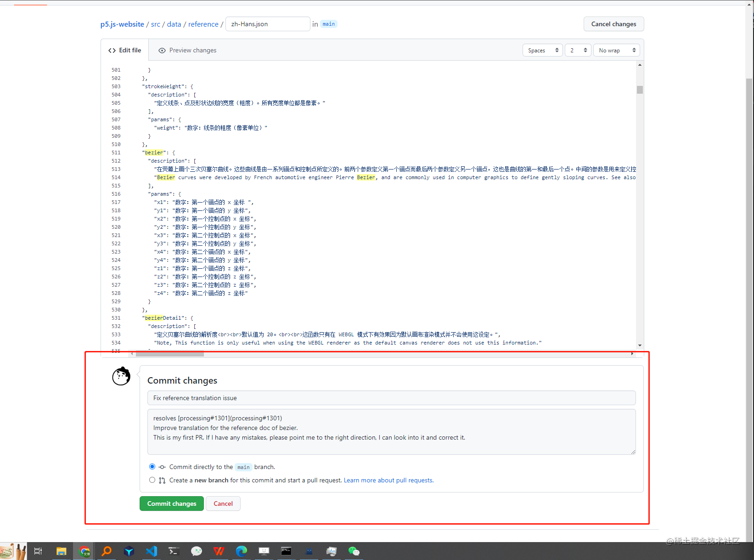The width and height of the screenshot is (754, 560).
Task: Open Microsoft Edge from the taskbar
Action: pos(241,551)
